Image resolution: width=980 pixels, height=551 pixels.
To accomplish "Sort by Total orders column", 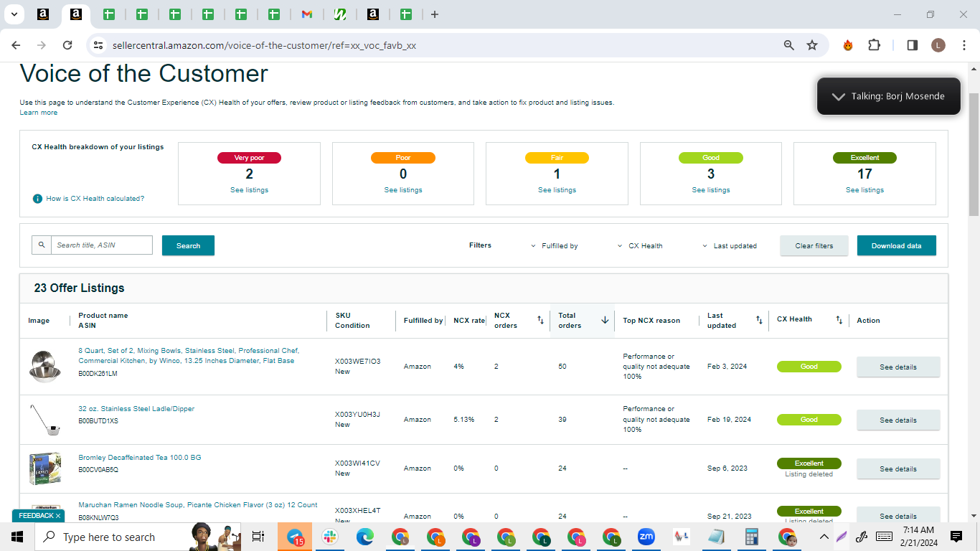I will pos(605,320).
